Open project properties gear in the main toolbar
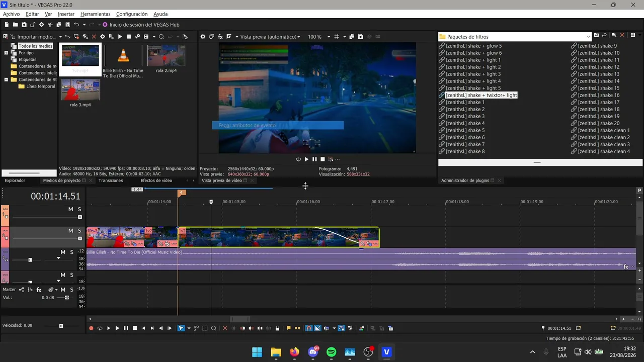 pyautogui.click(x=42, y=25)
